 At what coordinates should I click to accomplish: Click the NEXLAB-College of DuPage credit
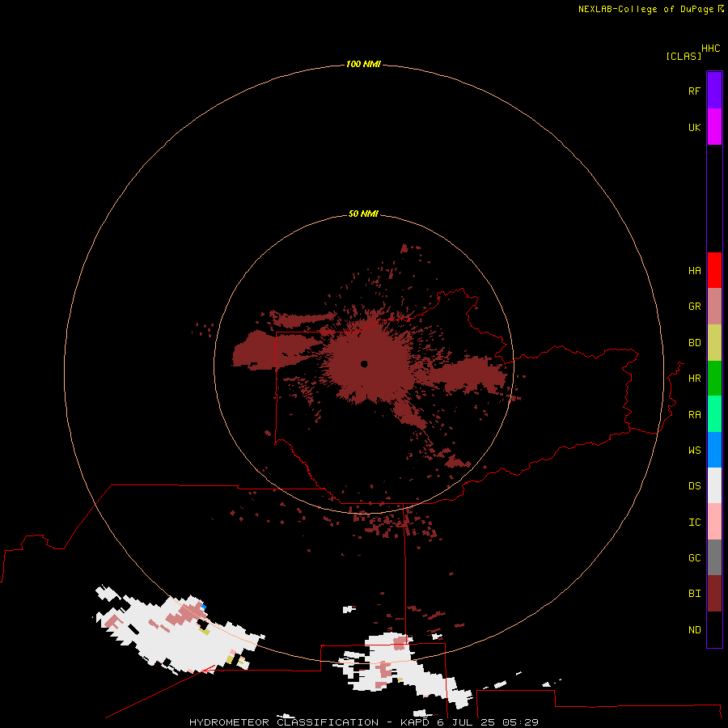click(645, 9)
